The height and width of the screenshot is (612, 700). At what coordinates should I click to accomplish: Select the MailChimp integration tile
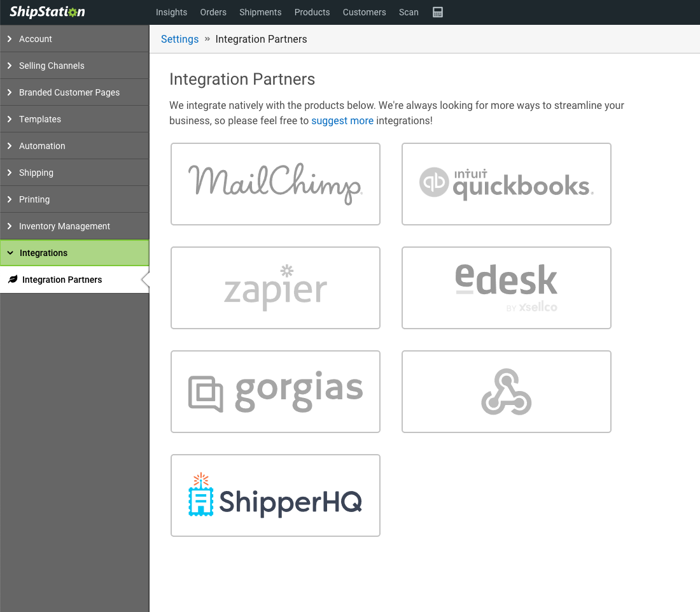click(x=276, y=184)
